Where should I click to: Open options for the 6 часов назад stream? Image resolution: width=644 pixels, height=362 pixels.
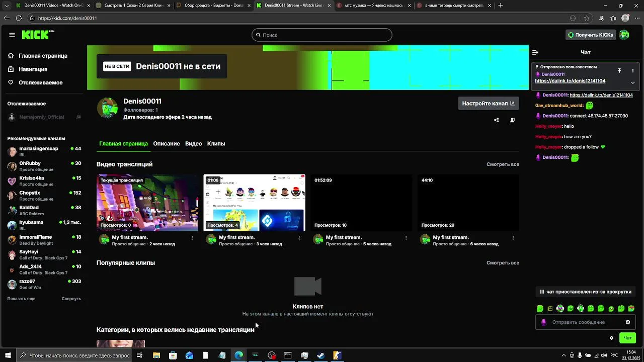click(x=513, y=238)
